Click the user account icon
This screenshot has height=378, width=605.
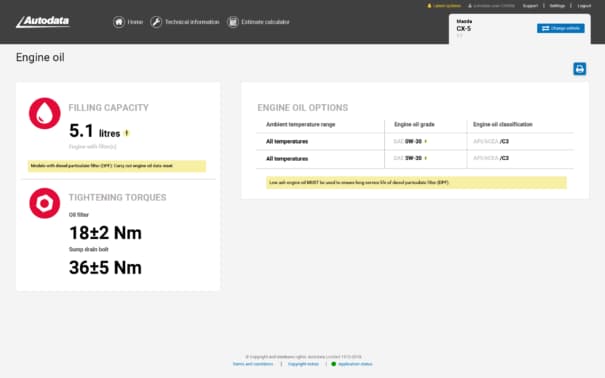click(470, 6)
